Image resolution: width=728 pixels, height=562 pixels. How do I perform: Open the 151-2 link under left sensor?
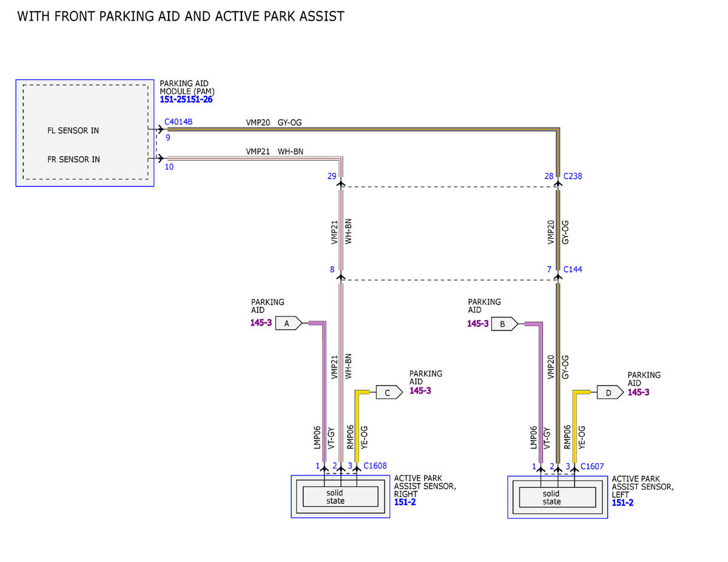[x=622, y=503]
